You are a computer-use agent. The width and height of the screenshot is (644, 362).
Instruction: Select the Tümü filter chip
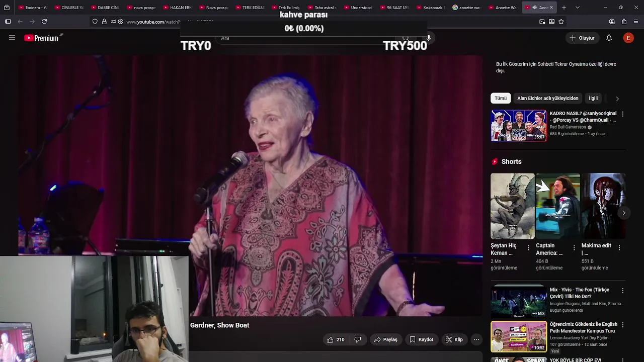tap(501, 98)
